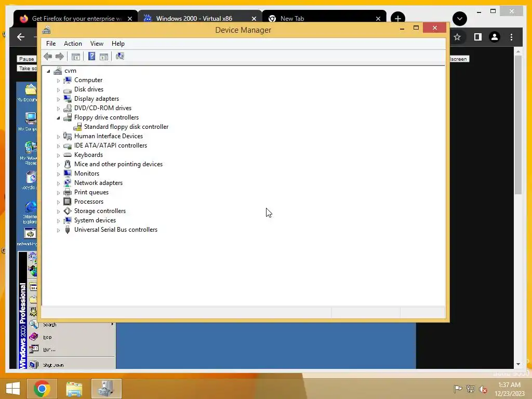Expand Mice and other pointing devices
Screen dimensions: 532x399
(58, 165)
